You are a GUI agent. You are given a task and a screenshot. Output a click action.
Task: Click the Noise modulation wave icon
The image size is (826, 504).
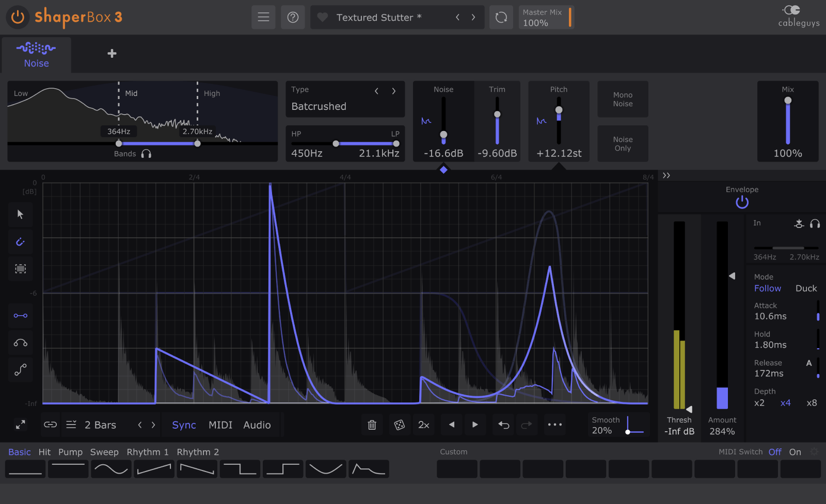426,121
